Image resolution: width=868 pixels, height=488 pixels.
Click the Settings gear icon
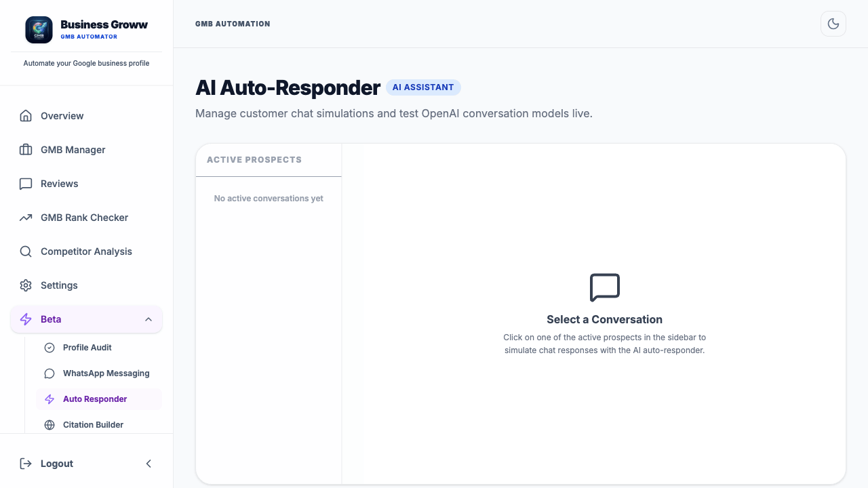26,285
